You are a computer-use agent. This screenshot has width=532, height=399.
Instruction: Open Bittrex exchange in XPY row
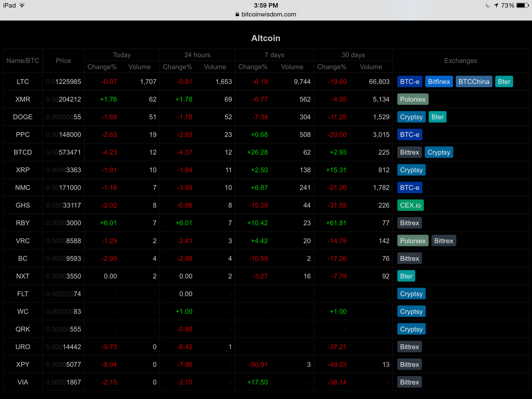pyautogui.click(x=409, y=364)
